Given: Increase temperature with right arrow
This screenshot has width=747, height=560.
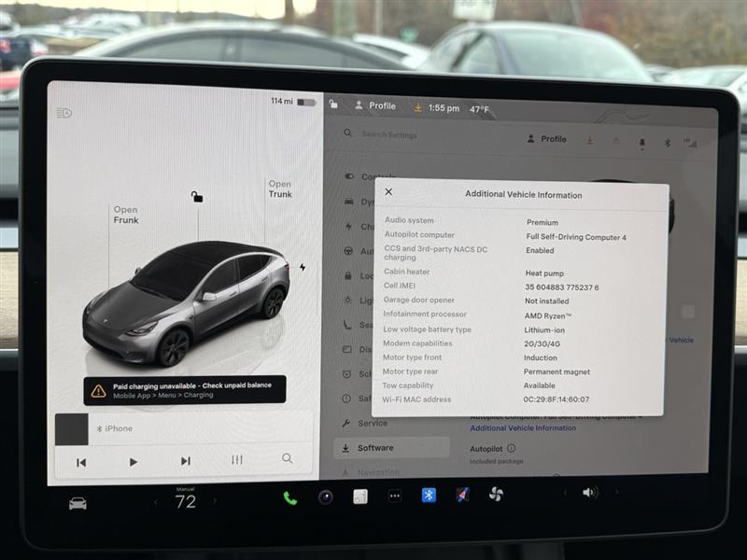Looking at the screenshot, I should (x=214, y=501).
